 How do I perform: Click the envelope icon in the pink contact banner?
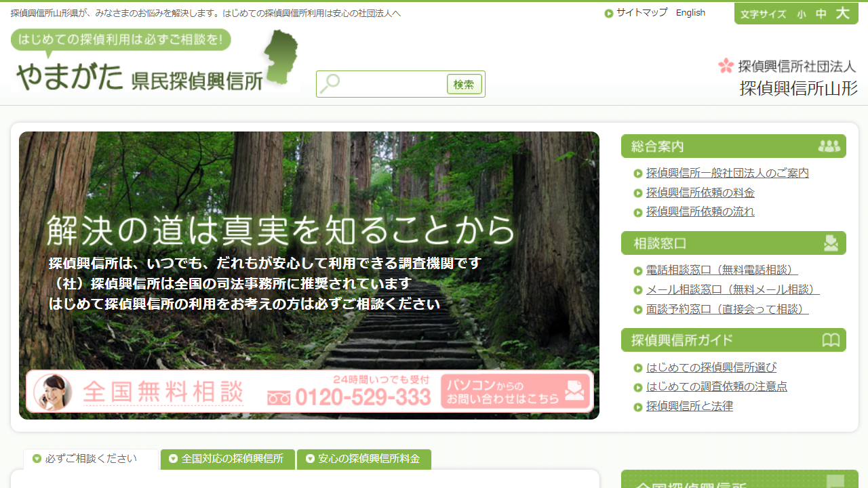[575, 391]
